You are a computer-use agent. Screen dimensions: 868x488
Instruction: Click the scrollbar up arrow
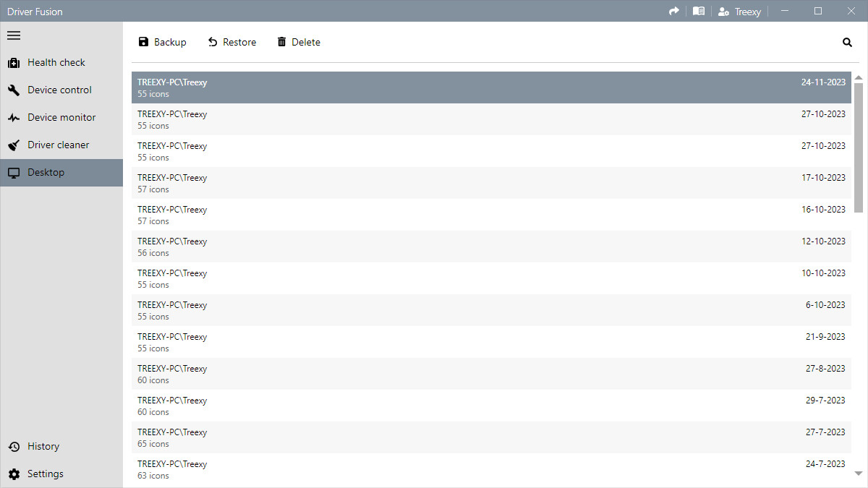[859, 77]
